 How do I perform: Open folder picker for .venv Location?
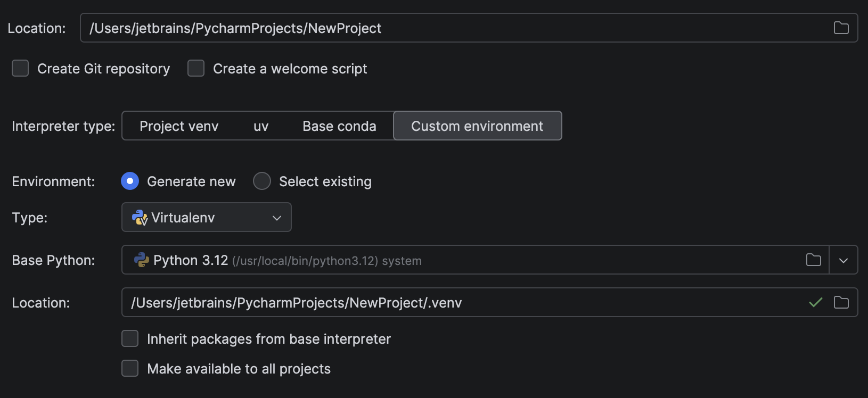[841, 302]
